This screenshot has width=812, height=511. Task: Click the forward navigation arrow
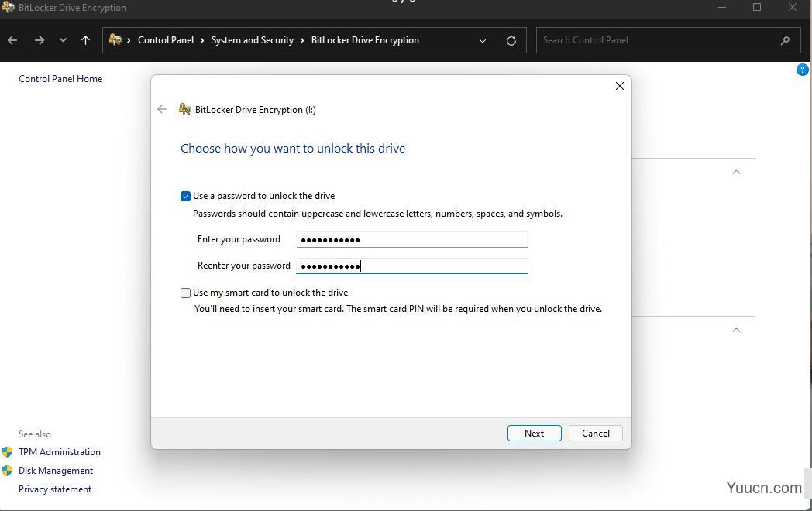[40, 40]
